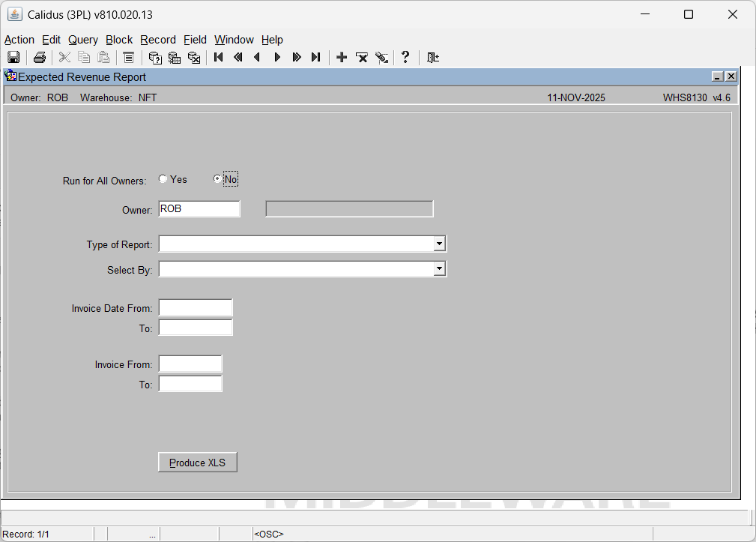Image resolution: width=756 pixels, height=542 pixels.
Task: Open the Select By dropdown
Action: [x=440, y=269]
